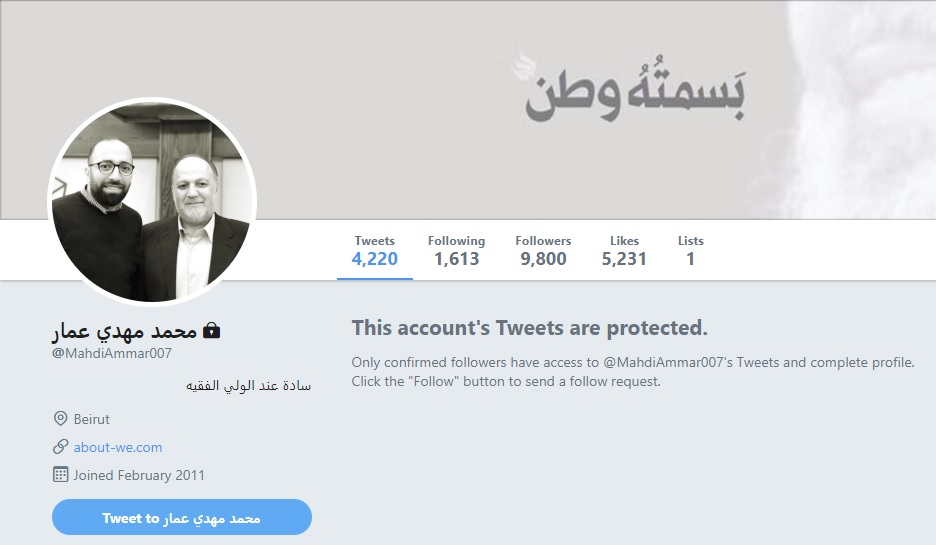Click the Arabic display name heading
This screenshot has height=545, width=936.
pos(124,331)
